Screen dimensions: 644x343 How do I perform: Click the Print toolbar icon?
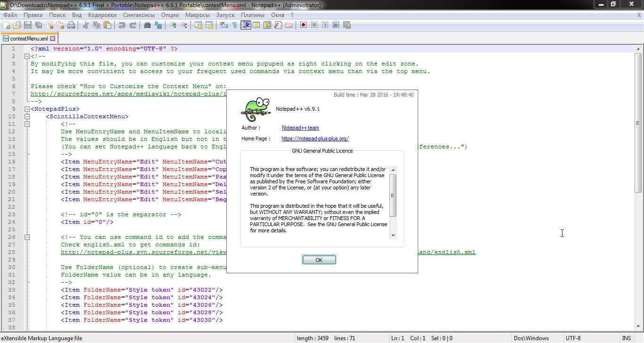pyautogui.click(x=71, y=25)
